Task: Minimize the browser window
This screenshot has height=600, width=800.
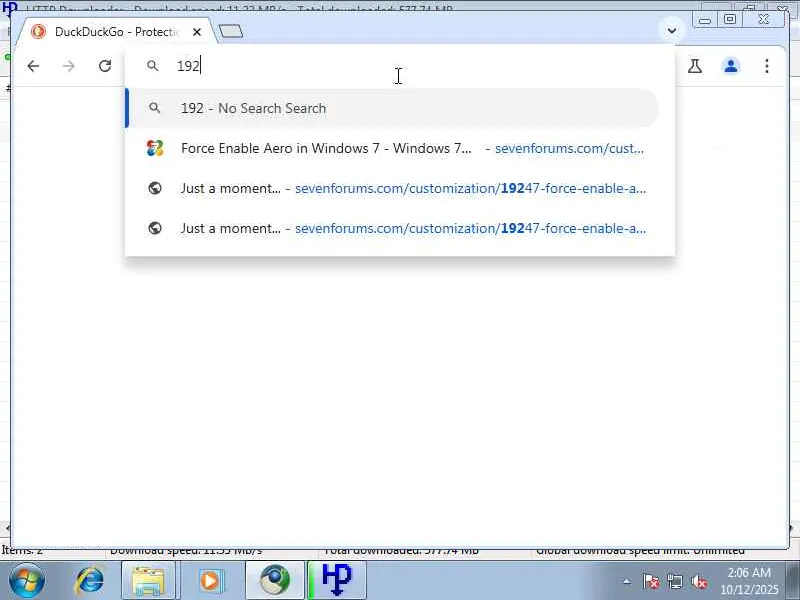Action: pyautogui.click(x=705, y=20)
